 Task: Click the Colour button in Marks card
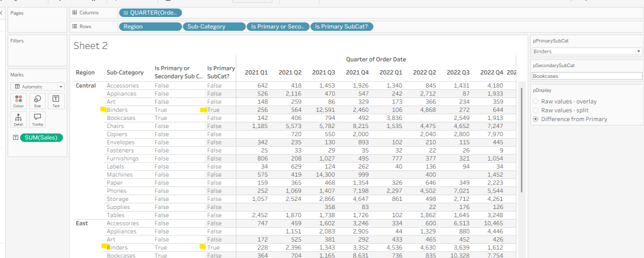click(x=18, y=100)
